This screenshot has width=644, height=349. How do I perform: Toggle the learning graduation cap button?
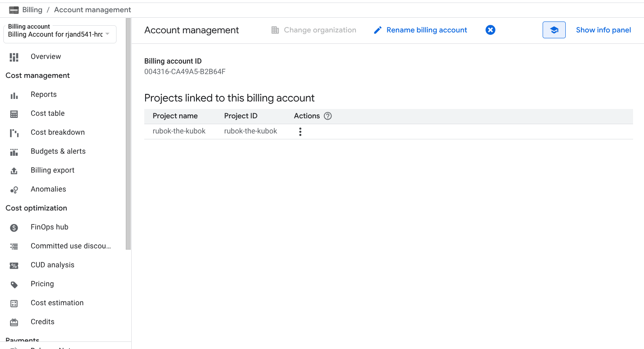click(x=554, y=30)
